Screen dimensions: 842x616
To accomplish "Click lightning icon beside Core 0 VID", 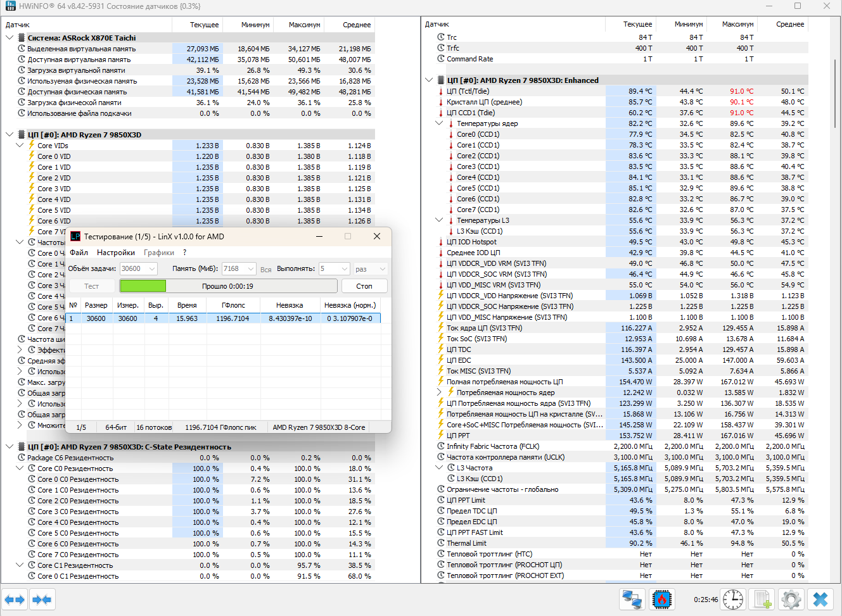I will [x=32, y=156].
